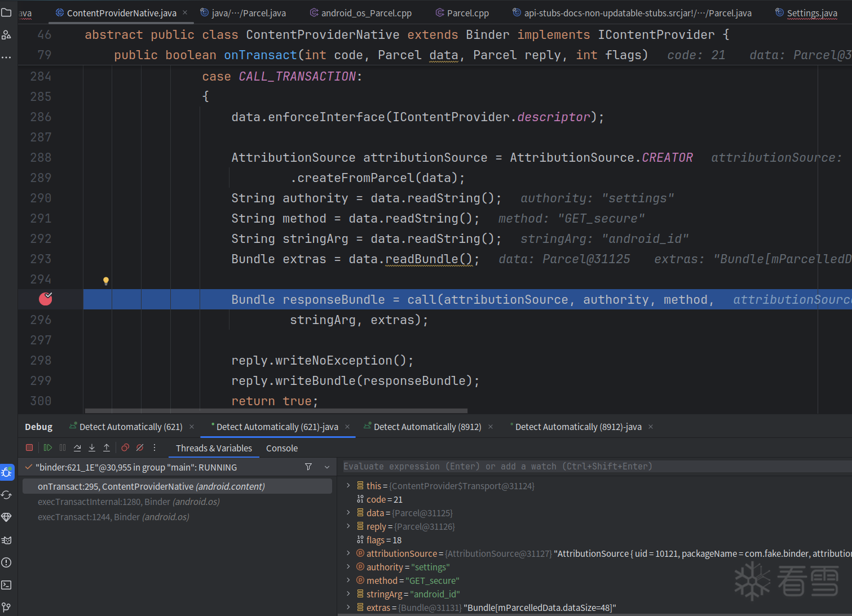Image resolution: width=852 pixels, height=616 pixels.
Task: Open the thread selector dropdown arrow
Action: (x=327, y=467)
